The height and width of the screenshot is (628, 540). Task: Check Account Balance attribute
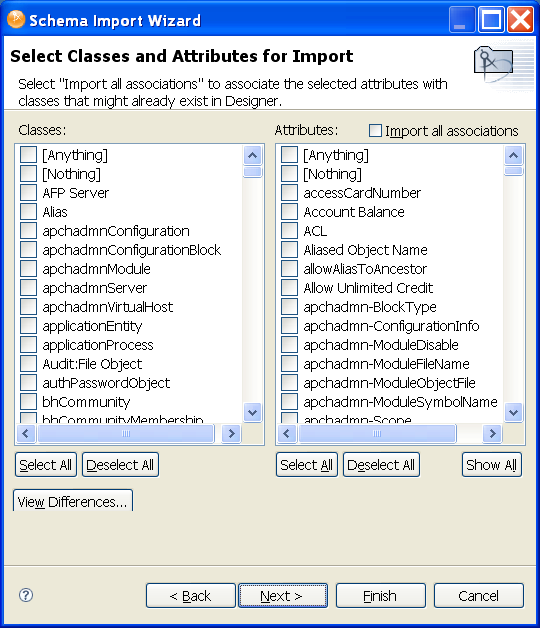(289, 211)
